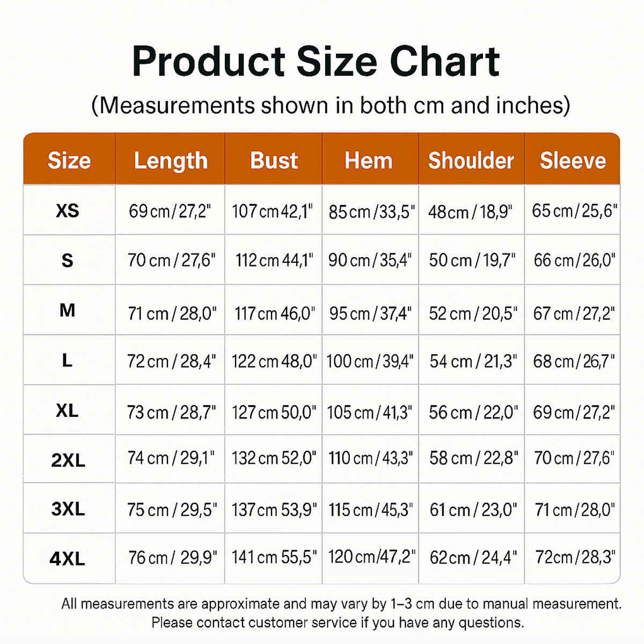The image size is (644, 644).
Task: Select the M size row label
Action: tap(68, 310)
